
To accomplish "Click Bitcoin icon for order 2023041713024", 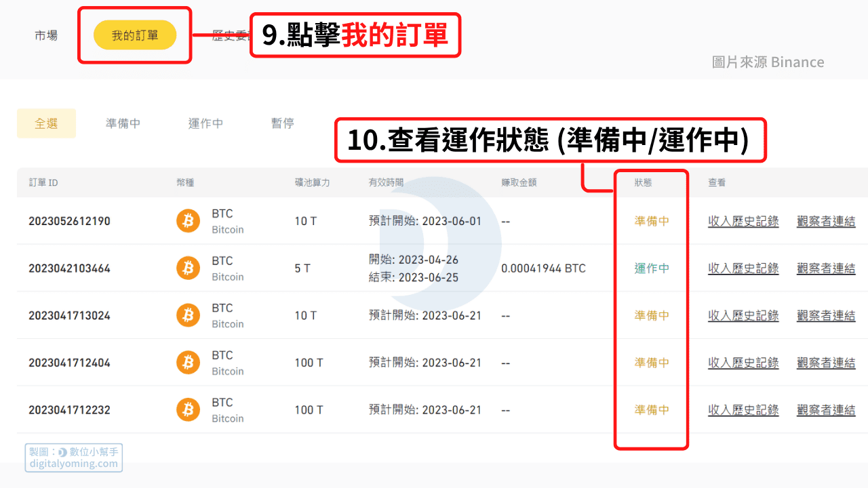I will click(x=188, y=315).
